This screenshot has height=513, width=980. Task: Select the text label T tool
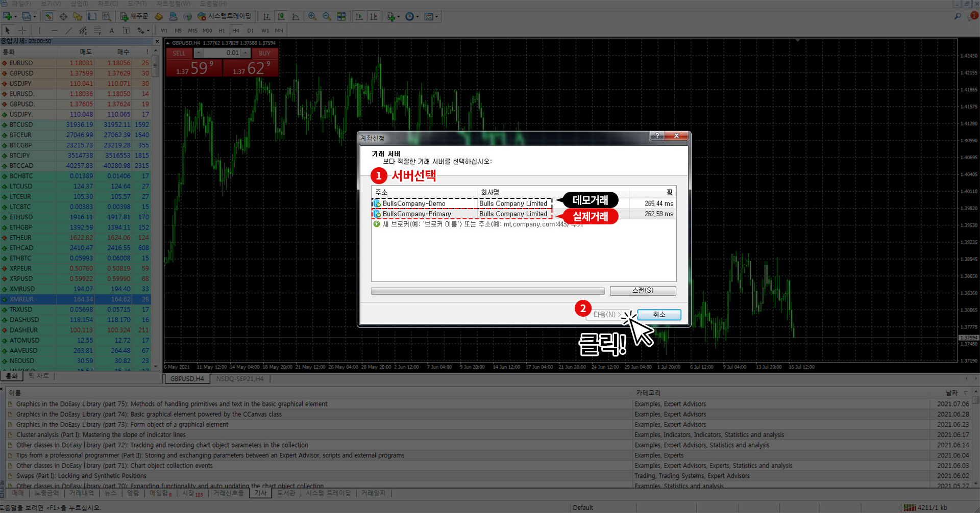coord(126,31)
